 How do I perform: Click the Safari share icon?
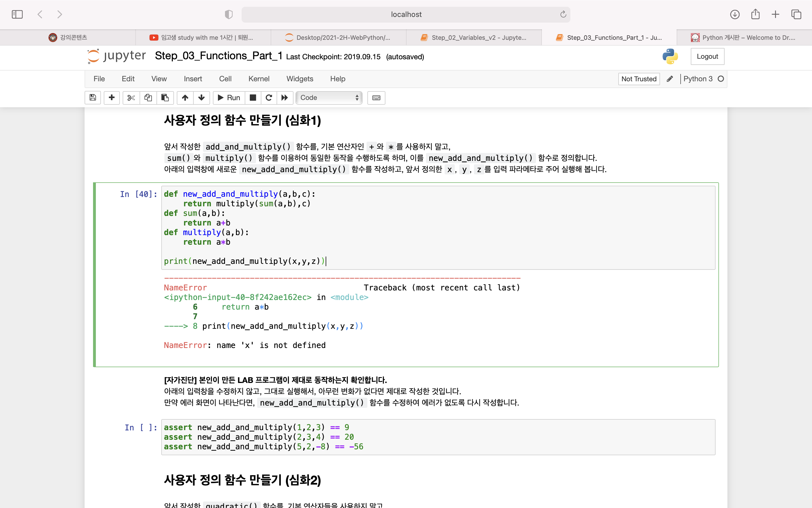[x=755, y=14]
